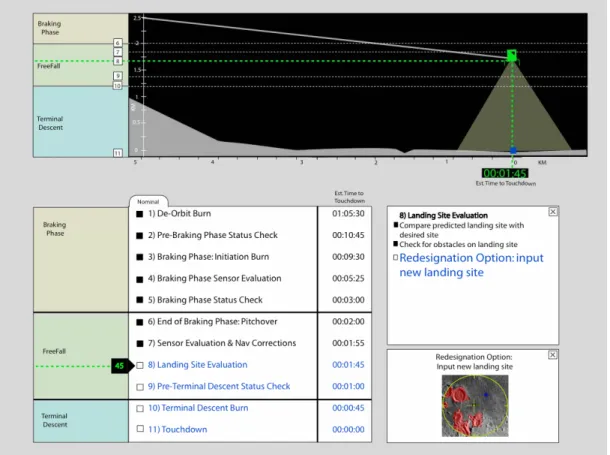Toggle checkbox for 6) End of Braking Phase: Pitchover
Screen dimensions: 610x455
click(x=140, y=322)
